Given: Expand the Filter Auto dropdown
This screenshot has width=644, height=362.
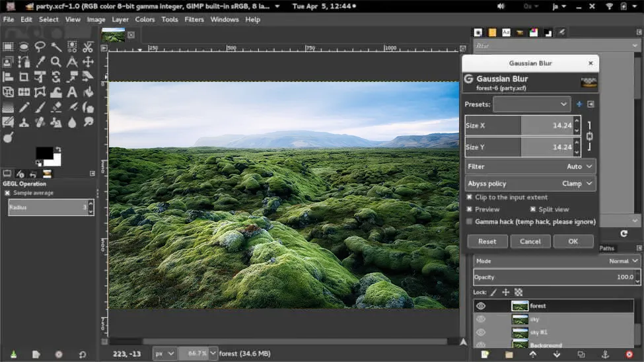Looking at the screenshot, I should [x=531, y=166].
